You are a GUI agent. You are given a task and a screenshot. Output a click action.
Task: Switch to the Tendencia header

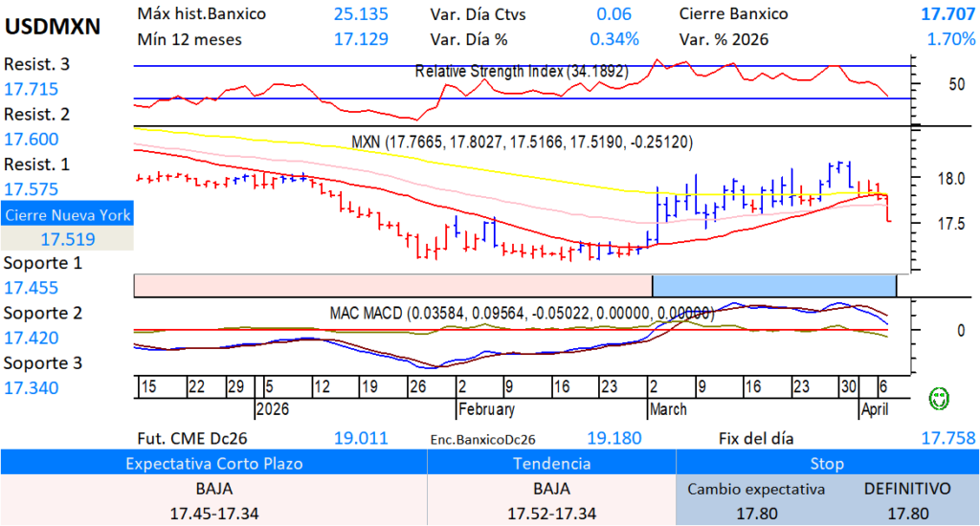coord(551,464)
